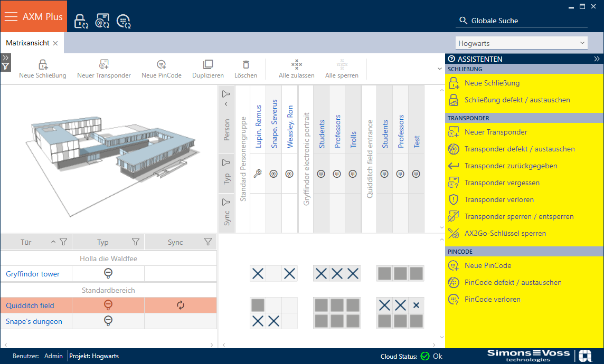This screenshot has height=364, width=604.
Task: Toggle permission cell for Snape's dungeon and Lupin, Remus
Action: tap(258, 321)
